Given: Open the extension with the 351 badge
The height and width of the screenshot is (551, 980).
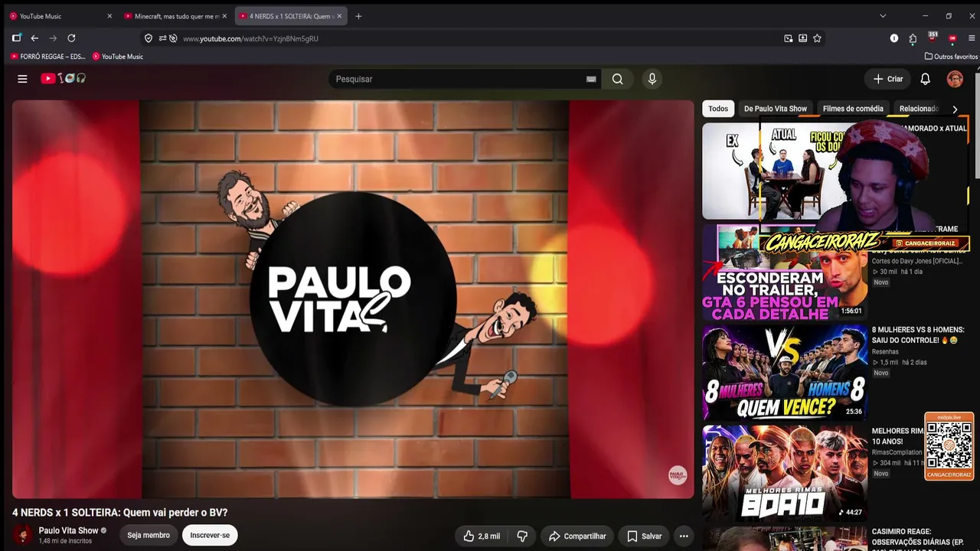Looking at the screenshot, I should pos(933,37).
